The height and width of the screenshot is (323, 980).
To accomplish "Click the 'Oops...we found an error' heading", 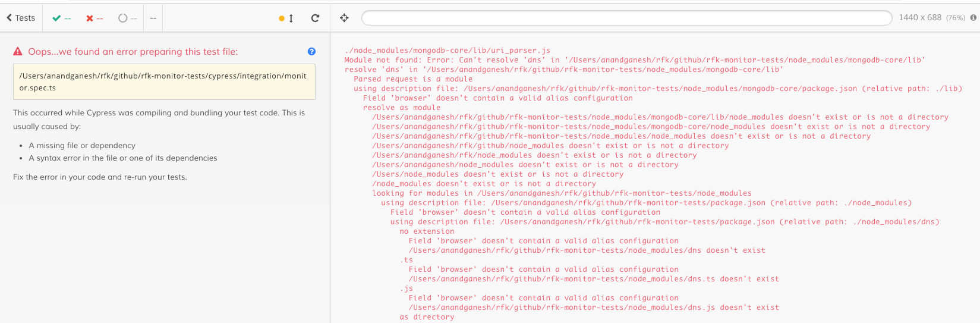I will coord(133,52).
